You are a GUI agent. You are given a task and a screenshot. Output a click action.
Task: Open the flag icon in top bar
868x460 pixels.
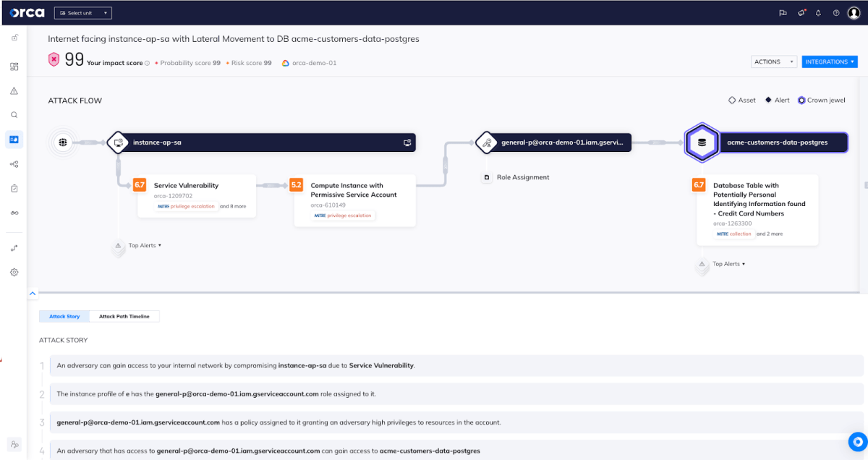[x=783, y=13]
